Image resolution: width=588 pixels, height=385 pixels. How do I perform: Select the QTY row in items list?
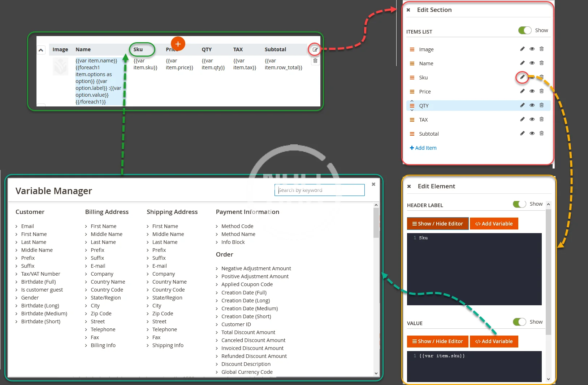(424, 106)
